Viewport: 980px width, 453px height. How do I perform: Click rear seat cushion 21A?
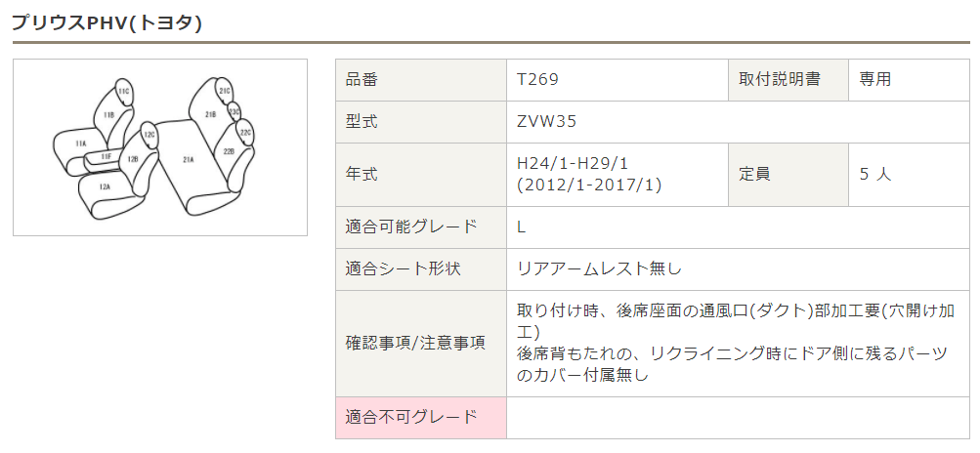(x=188, y=158)
